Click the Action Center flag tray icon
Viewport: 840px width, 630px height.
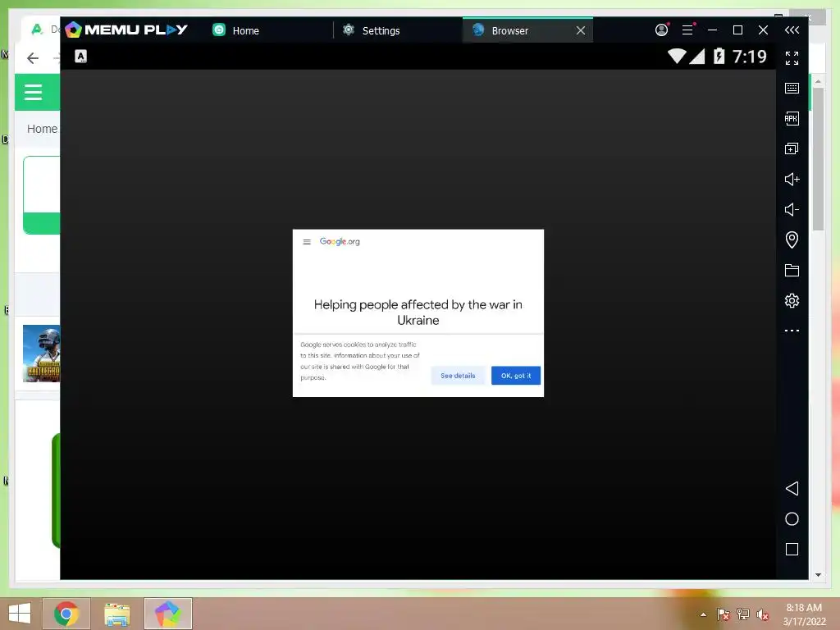click(x=723, y=614)
